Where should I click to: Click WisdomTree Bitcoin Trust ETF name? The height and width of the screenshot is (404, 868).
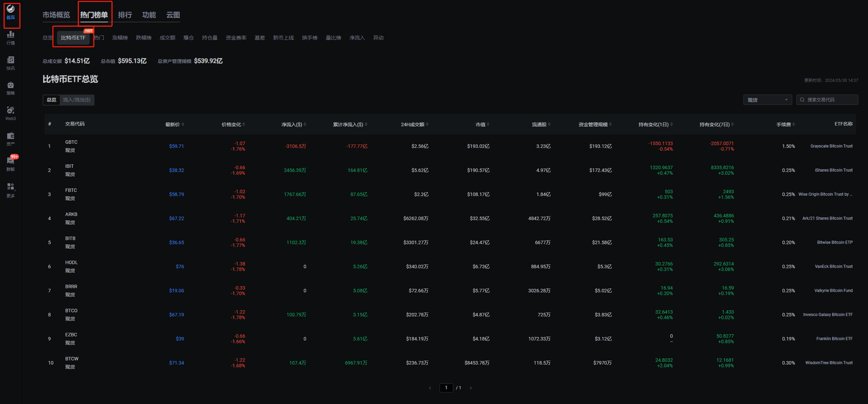click(829, 363)
